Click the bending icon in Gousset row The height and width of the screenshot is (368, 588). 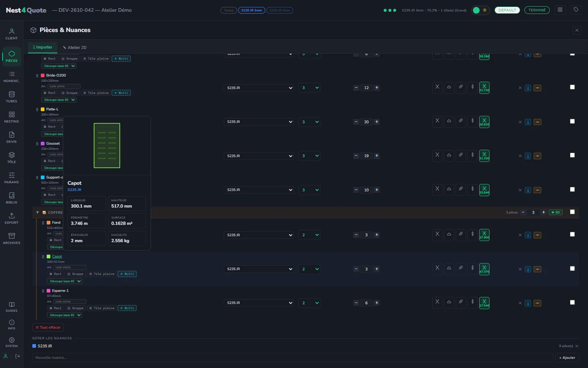[x=449, y=155]
